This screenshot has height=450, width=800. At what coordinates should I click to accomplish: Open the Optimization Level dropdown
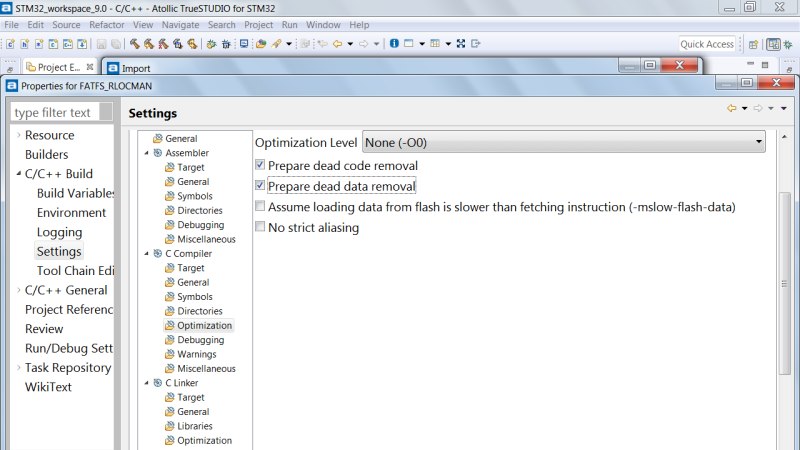point(564,142)
